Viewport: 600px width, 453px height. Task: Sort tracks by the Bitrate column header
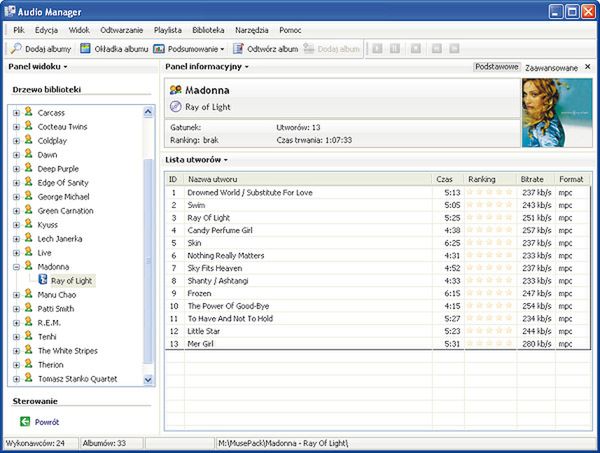[532, 179]
